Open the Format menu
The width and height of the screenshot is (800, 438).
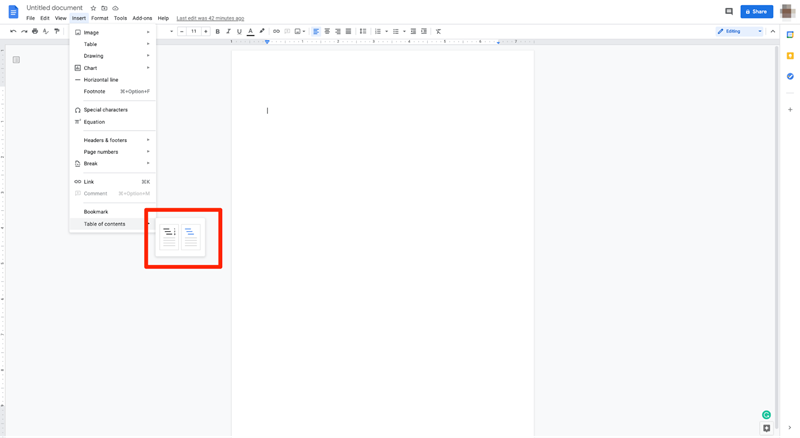point(100,18)
